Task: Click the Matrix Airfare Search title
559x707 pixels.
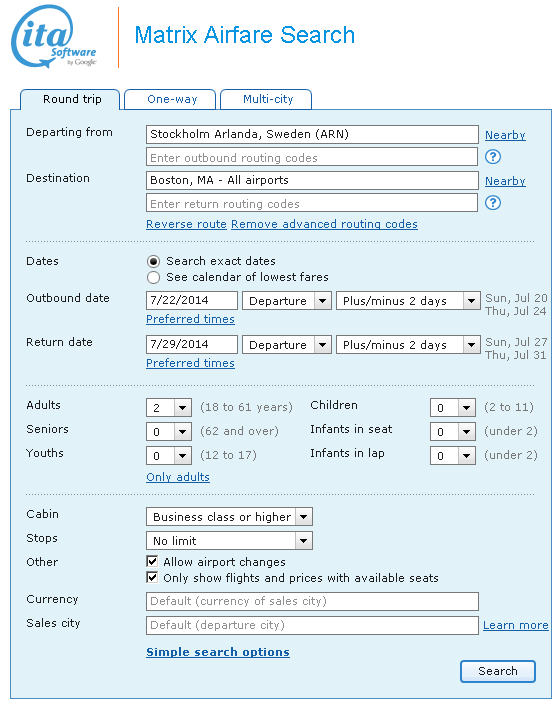Action: pyautogui.click(x=245, y=35)
